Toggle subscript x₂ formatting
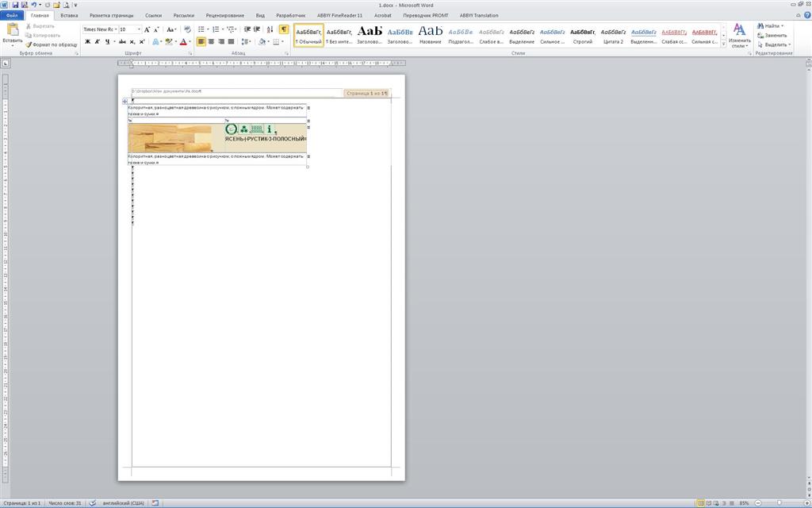 click(132, 41)
